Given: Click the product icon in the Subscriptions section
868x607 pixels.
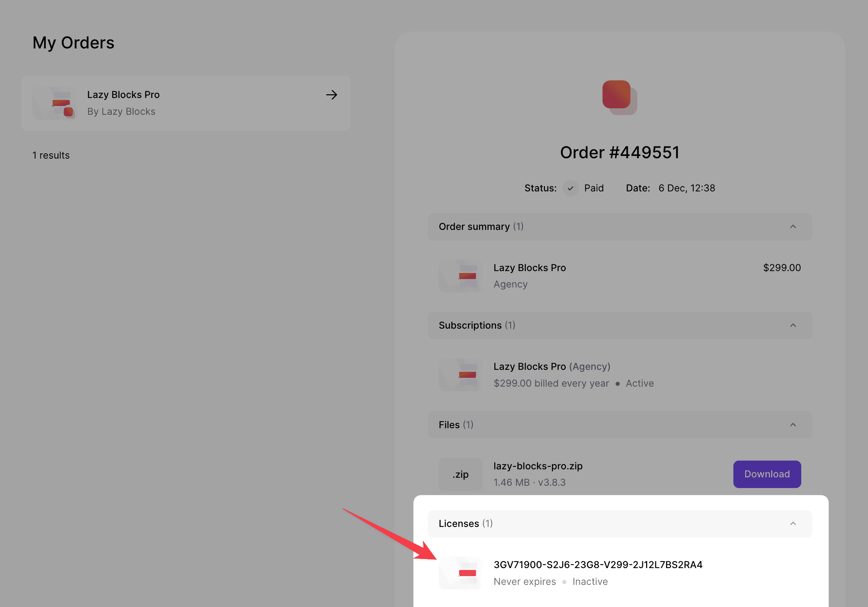Looking at the screenshot, I should [460, 374].
